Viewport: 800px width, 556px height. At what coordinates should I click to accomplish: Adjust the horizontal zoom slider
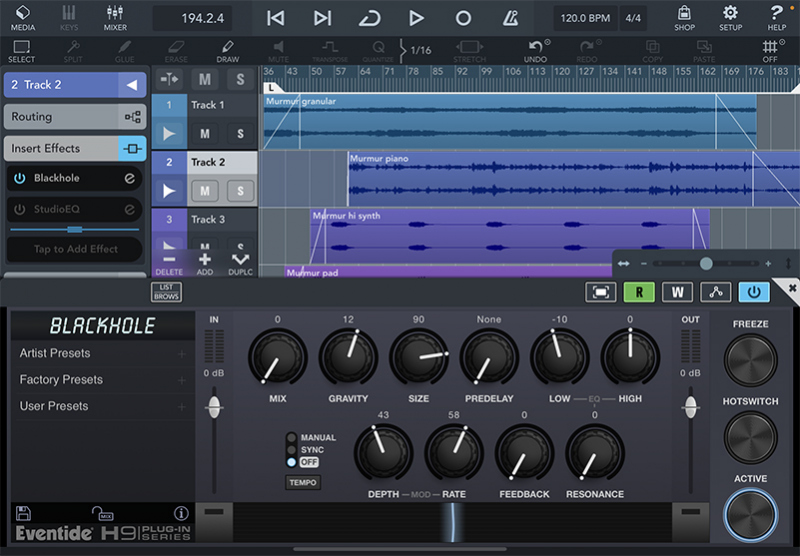[x=706, y=263]
